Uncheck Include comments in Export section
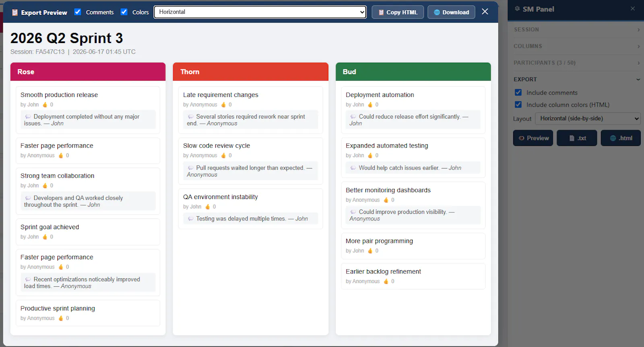 tap(518, 92)
